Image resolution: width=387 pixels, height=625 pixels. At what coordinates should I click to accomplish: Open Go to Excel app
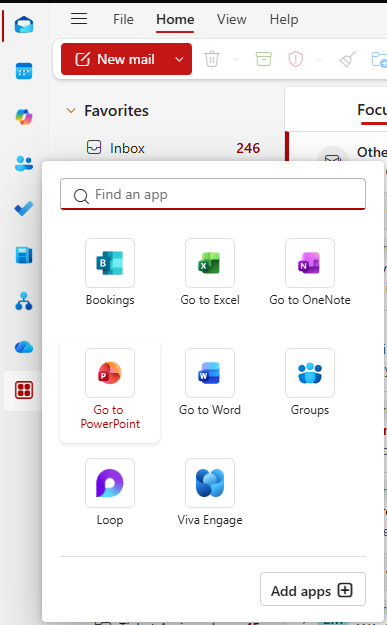point(210,272)
